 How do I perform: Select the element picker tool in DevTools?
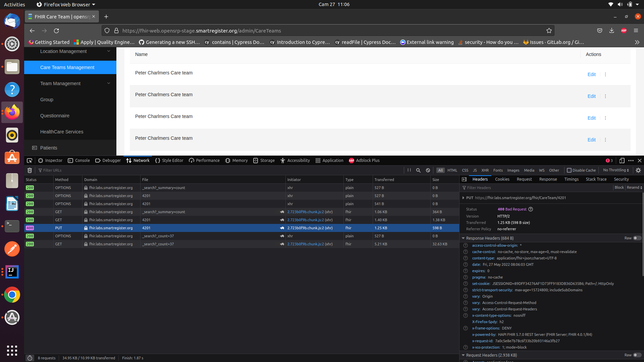[30, 161]
